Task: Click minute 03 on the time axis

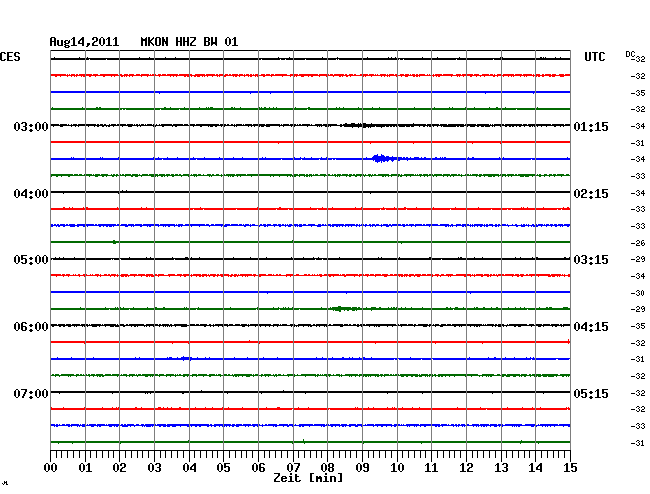Action: [154, 468]
